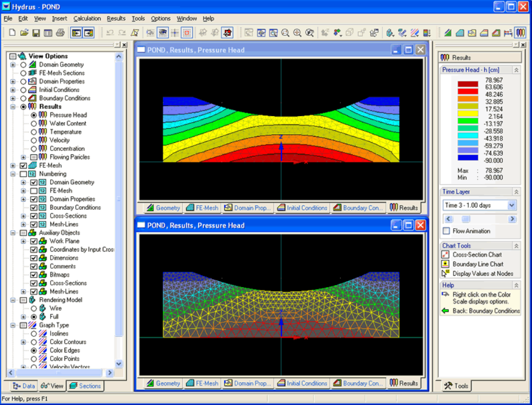Click the New project toolbar icon
The image size is (532, 405).
point(12,33)
